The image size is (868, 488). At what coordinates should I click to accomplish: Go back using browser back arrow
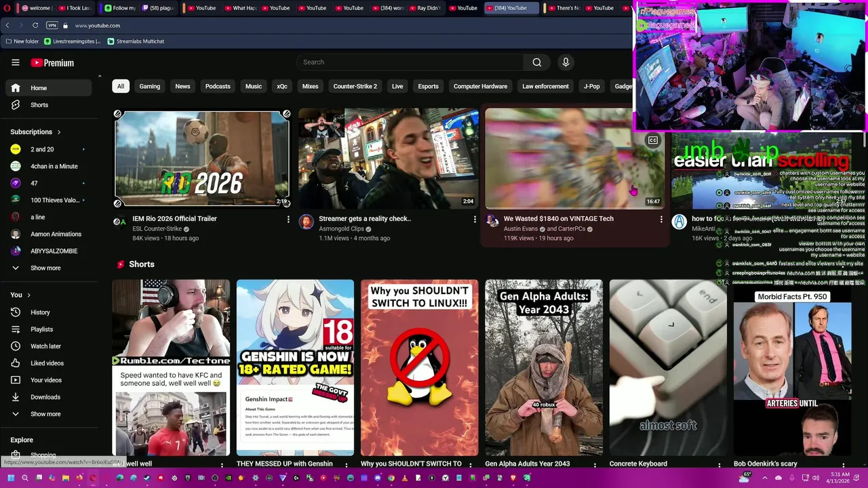tap(7, 25)
